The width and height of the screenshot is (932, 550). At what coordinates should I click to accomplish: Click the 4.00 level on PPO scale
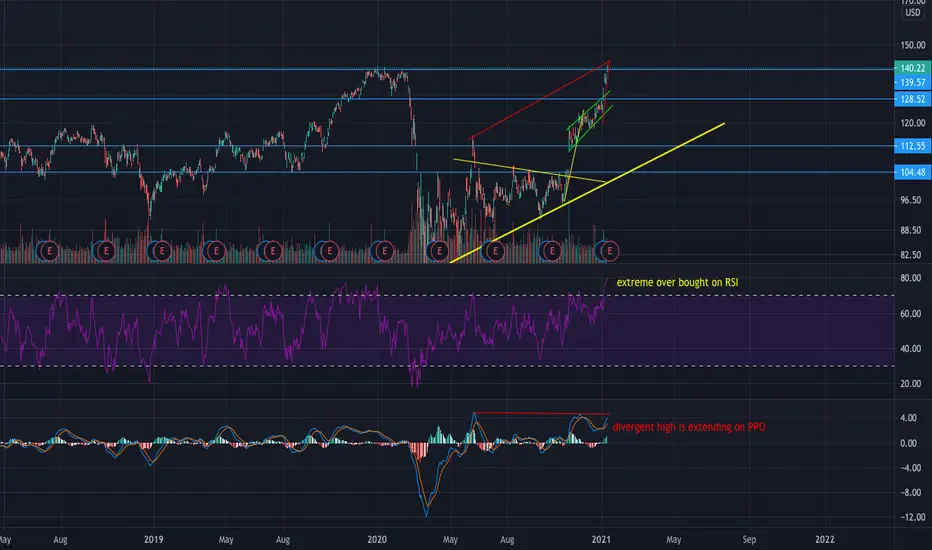click(x=908, y=418)
